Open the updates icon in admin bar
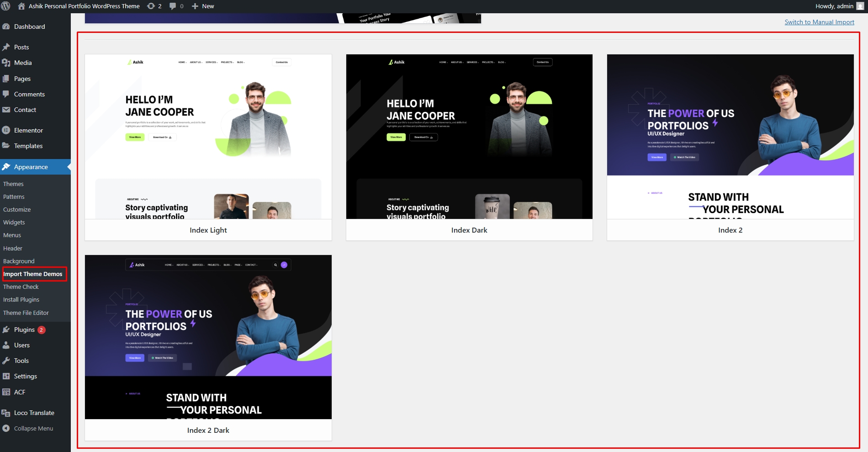 pyautogui.click(x=151, y=6)
